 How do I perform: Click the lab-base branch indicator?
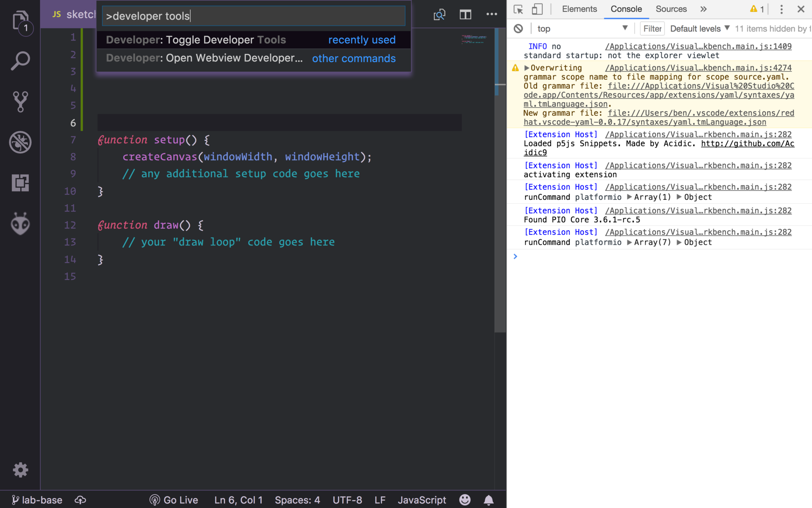[37, 500]
